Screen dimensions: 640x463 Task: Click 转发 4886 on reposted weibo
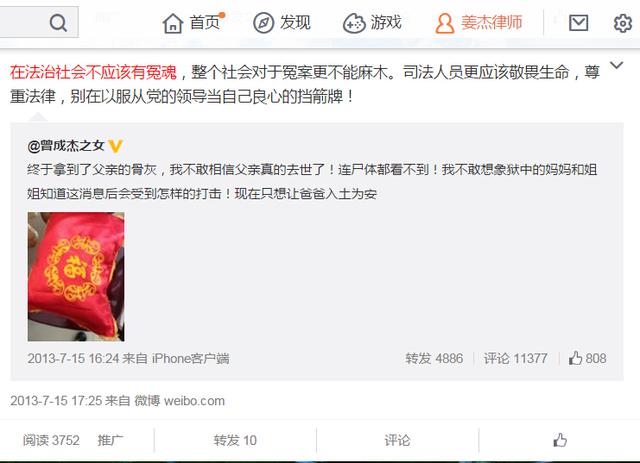pyautogui.click(x=434, y=358)
